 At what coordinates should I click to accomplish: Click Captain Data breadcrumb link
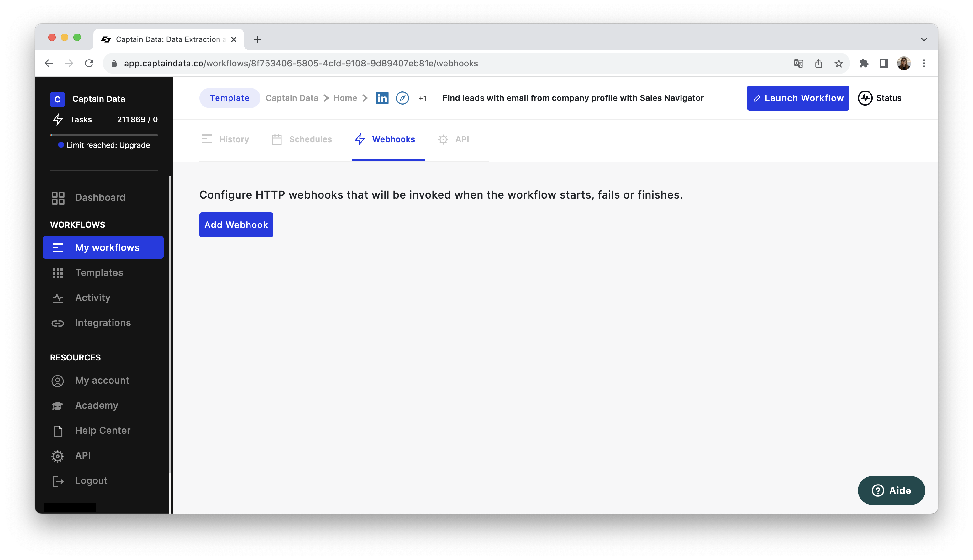point(292,98)
